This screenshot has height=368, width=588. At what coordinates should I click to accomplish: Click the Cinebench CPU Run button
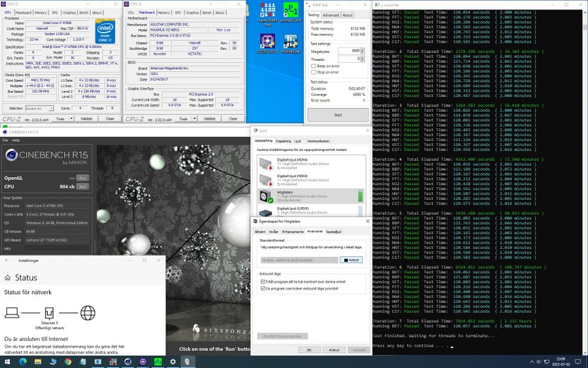pyautogui.click(x=83, y=186)
